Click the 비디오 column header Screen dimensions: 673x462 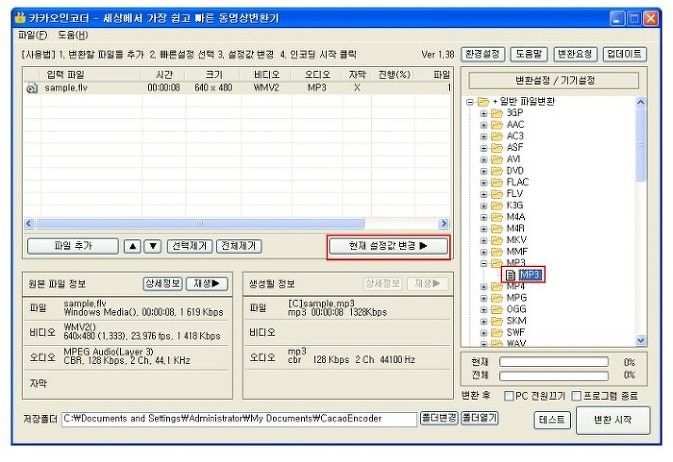(x=266, y=75)
